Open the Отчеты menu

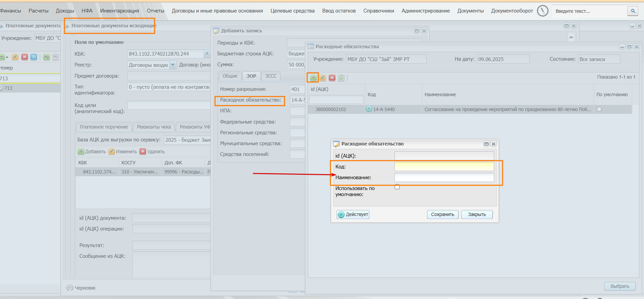tap(156, 11)
